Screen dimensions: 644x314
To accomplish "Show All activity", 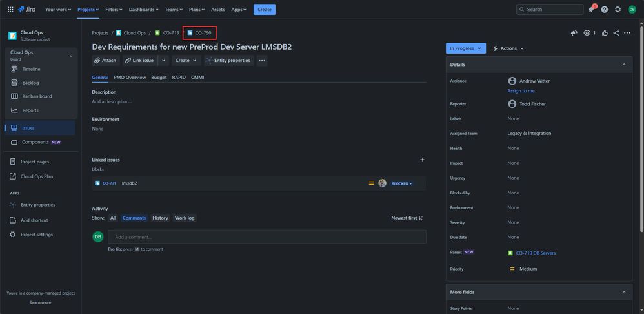I will 114,218.
